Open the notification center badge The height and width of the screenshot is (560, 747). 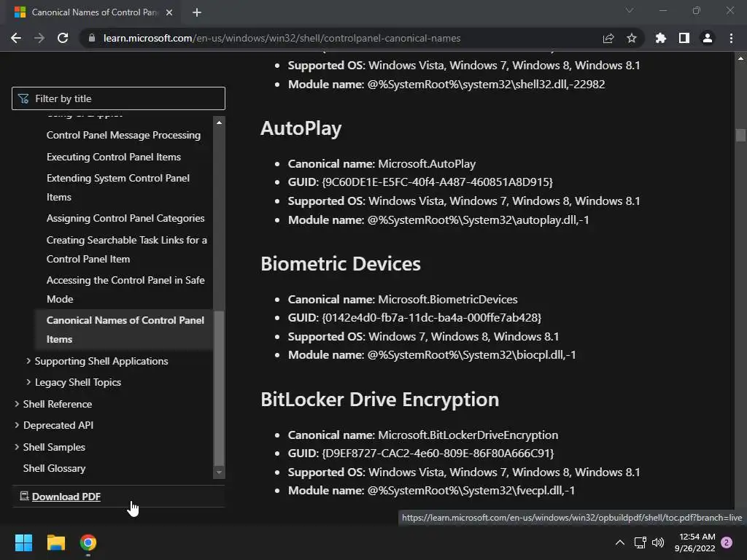[x=727, y=542]
